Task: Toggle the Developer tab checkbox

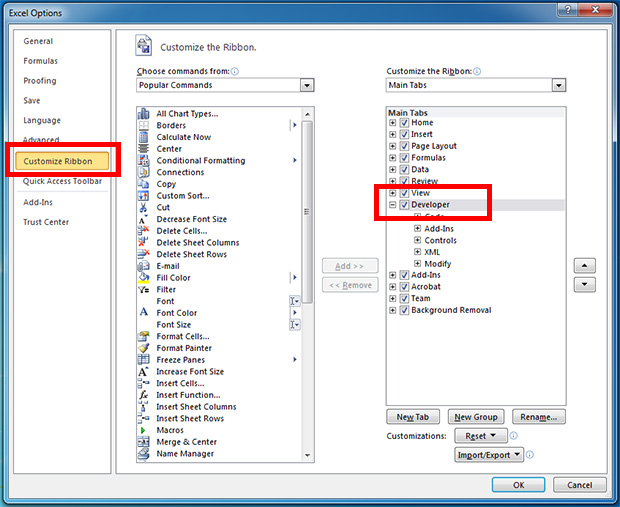Action: [x=404, y=204]
